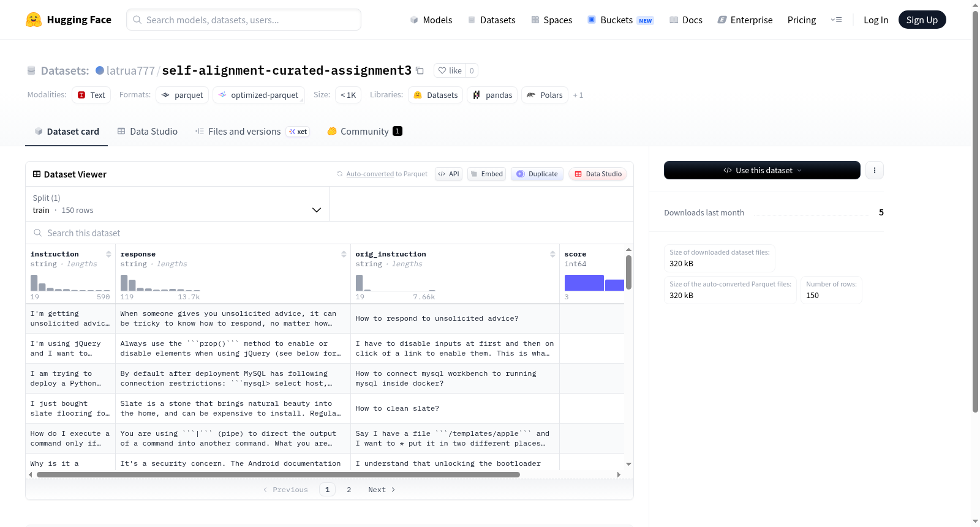Click the table vertical scrollbar thumb

point(628,272)
